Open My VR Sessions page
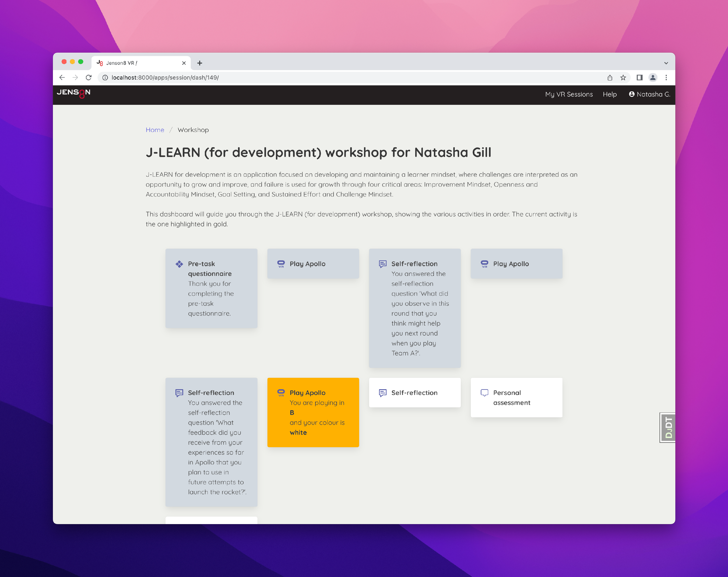The image size is (728, 577). tap(569, 95)
